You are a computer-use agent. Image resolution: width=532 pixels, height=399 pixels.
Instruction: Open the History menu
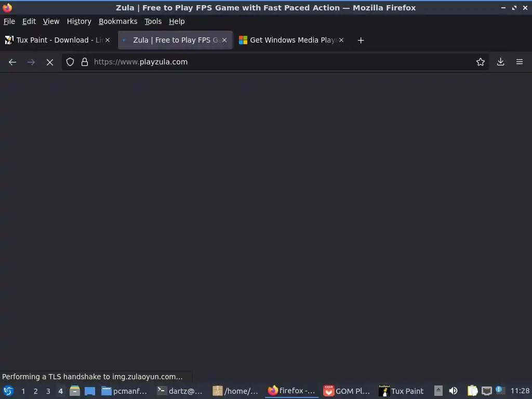[x=79, y=21]
